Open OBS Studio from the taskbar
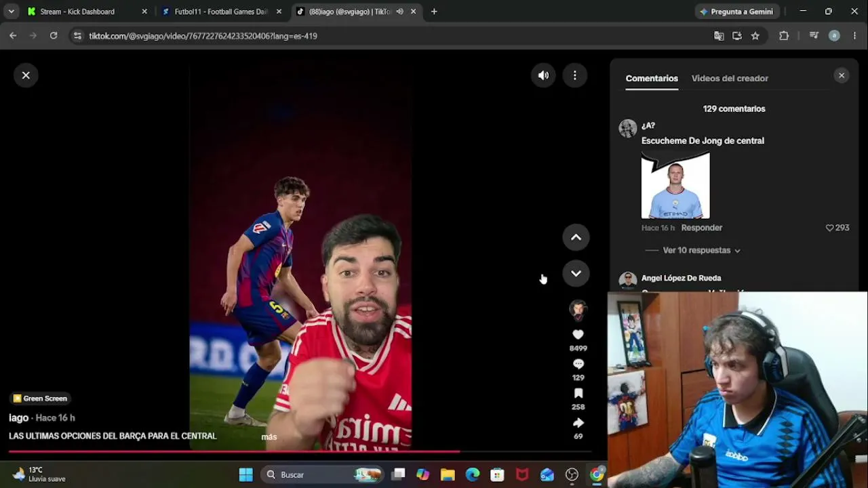This screenshot has height=488, width=868. (x=572, y=474)
